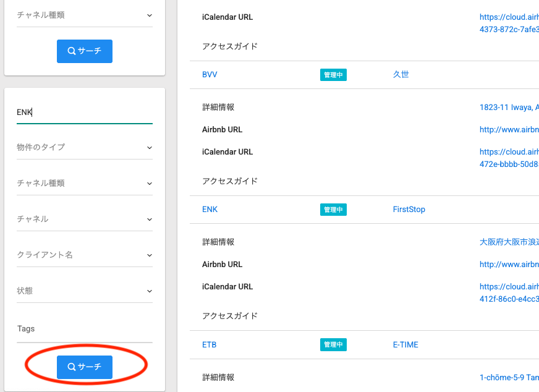Open the BVV listing link
The image size is (539, 392).
coord(210,75)
